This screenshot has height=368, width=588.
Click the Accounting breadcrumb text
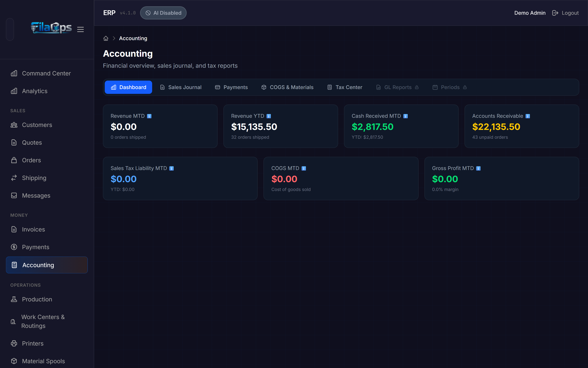(x=133, y=38)
